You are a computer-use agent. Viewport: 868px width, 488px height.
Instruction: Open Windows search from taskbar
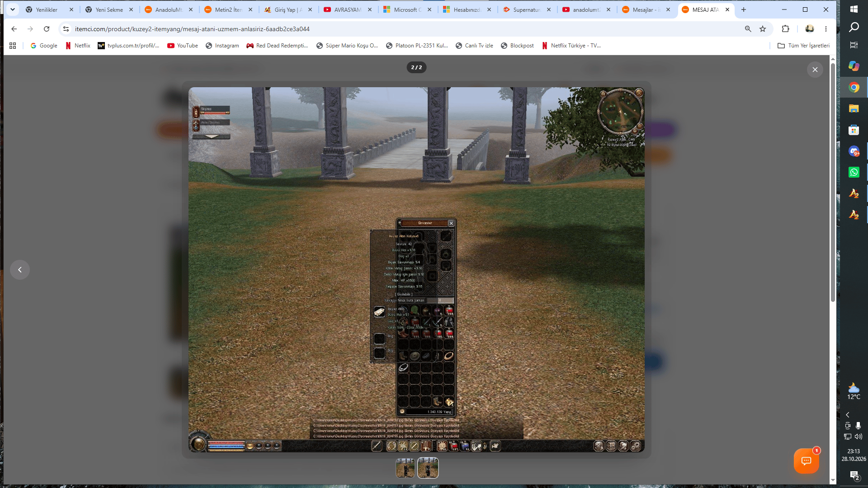pyautogui.click(x=854, y=27)
